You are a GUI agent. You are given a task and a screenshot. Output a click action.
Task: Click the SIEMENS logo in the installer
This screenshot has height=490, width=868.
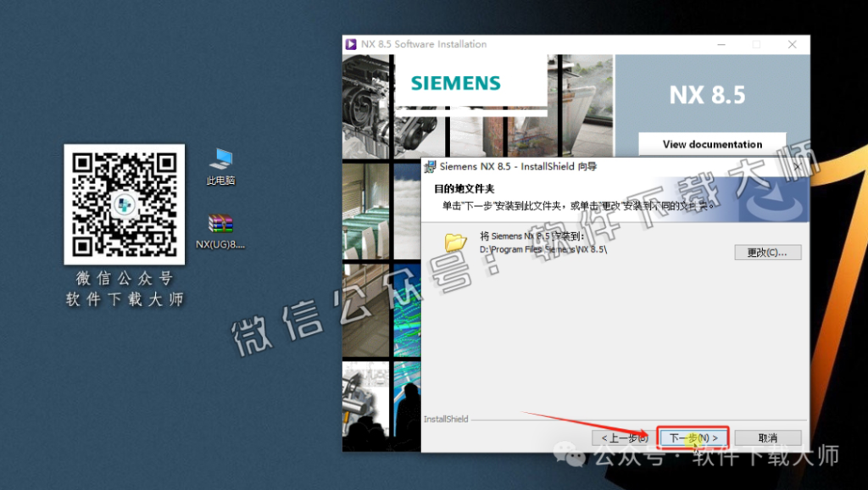(455, 83)
